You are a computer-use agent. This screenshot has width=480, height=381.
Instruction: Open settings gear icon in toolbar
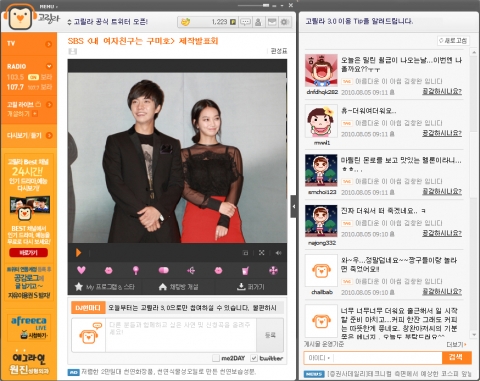284,22
